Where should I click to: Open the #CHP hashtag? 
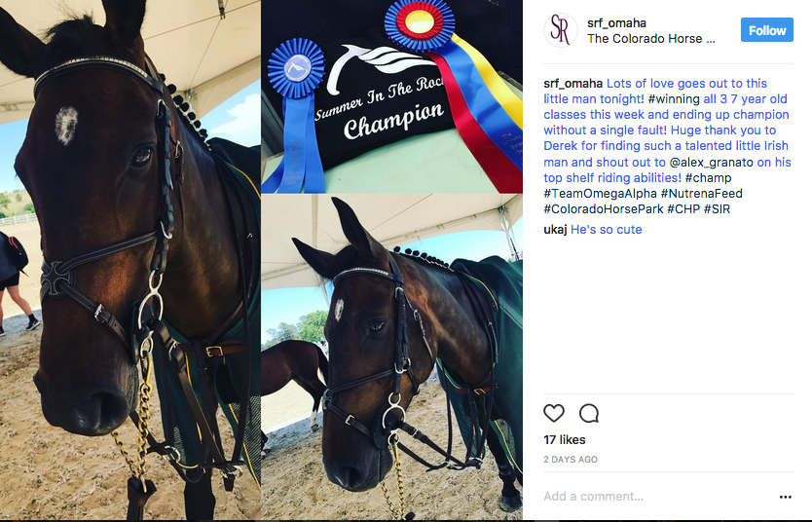[x=683, y=209]
